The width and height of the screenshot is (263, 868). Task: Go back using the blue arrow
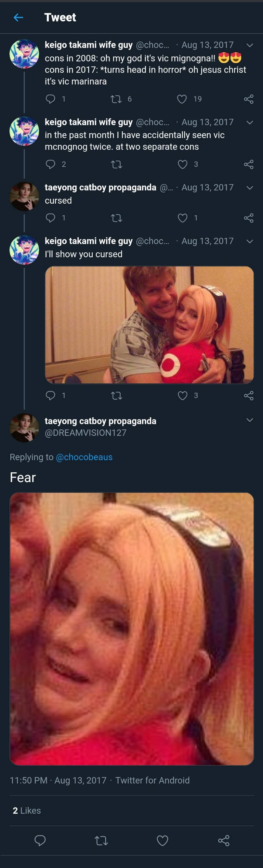pos(18,17)
